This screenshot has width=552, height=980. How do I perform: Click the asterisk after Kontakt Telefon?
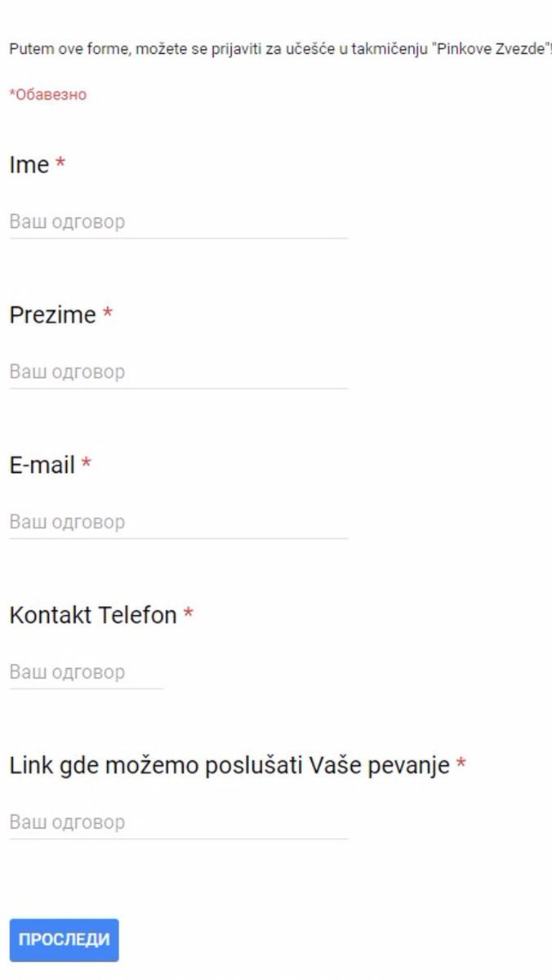click(188, 613)
